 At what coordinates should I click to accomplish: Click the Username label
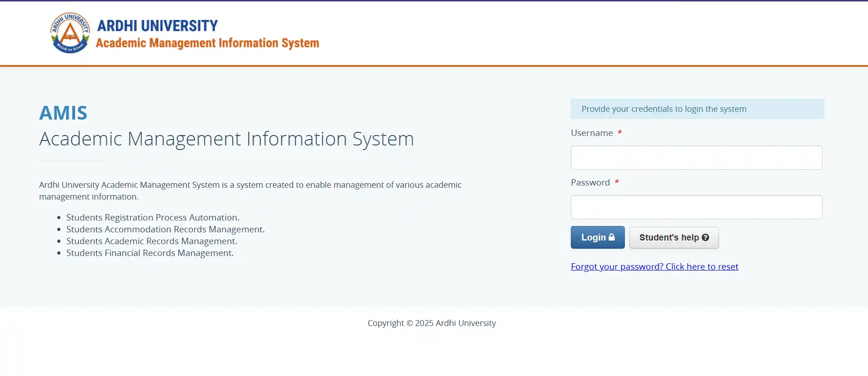click(x=592, y=133)
